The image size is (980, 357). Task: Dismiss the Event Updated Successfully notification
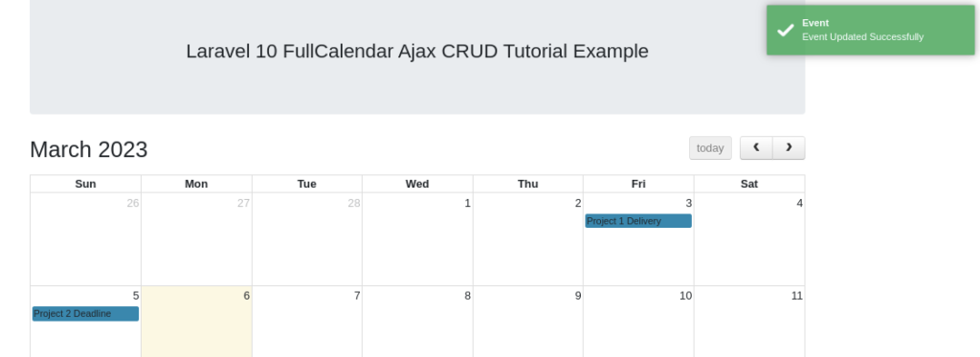click(871, 30)
